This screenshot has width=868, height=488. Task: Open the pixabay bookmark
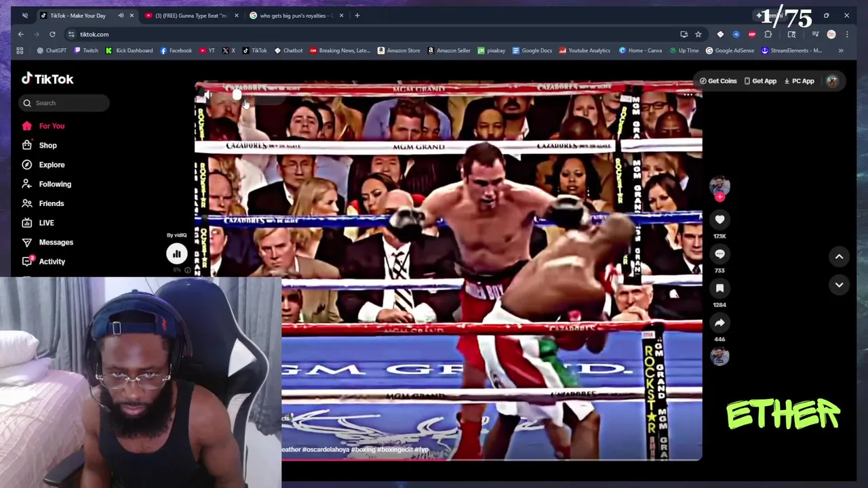(x=491, y=50)
